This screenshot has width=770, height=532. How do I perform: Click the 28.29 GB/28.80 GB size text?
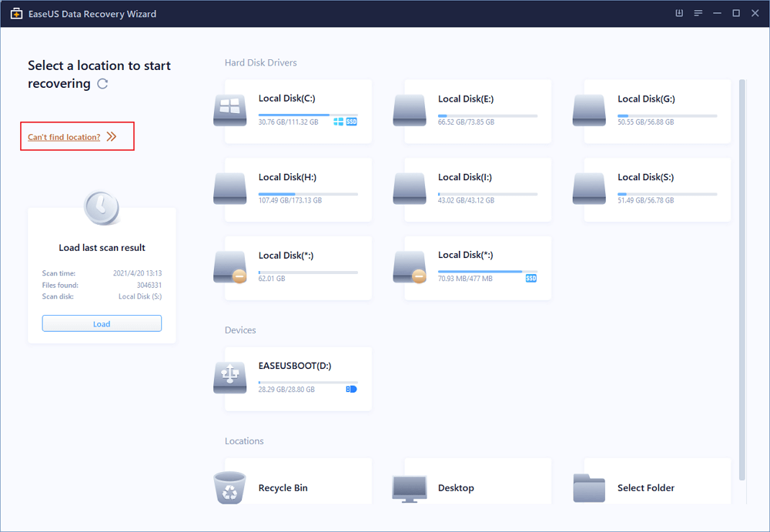286,390
